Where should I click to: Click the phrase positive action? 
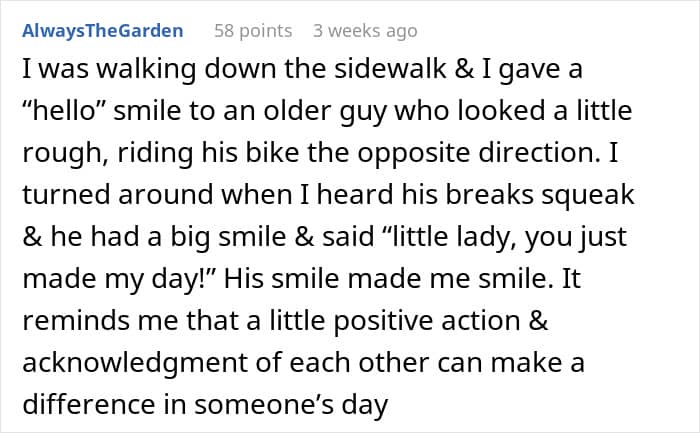pyautogui.click(x=427, y=322)
